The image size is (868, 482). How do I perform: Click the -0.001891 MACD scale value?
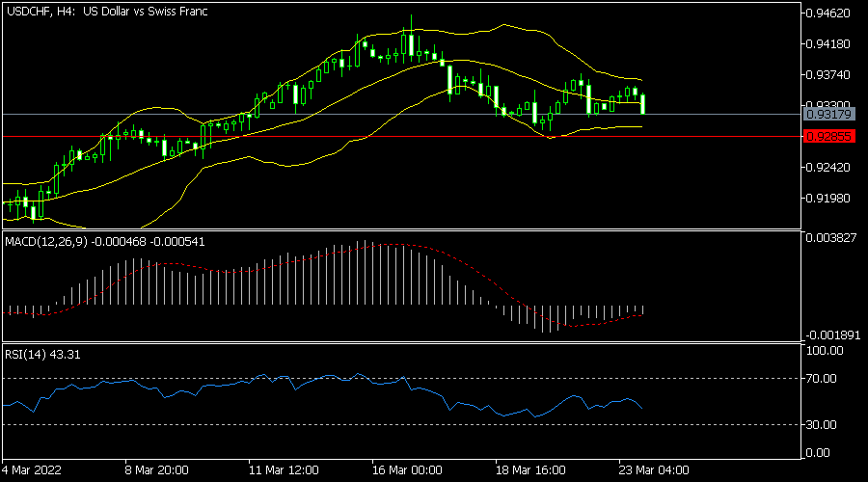832,335
